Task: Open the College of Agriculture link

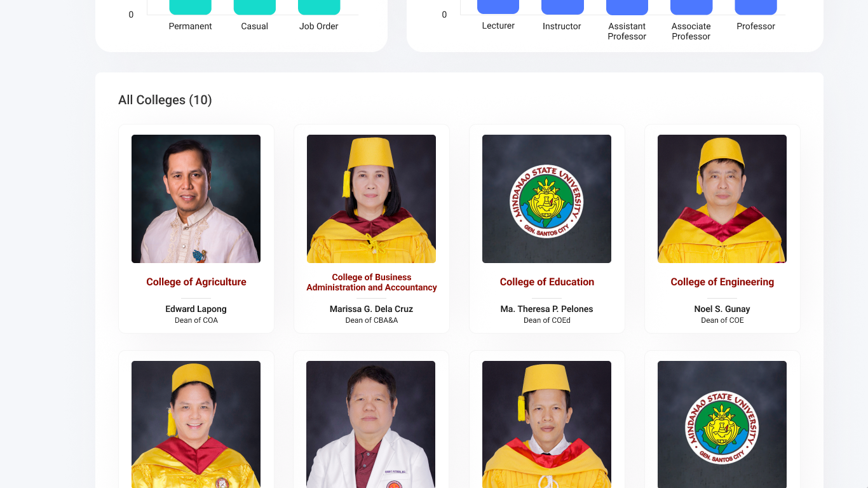Action: point(196,282)
